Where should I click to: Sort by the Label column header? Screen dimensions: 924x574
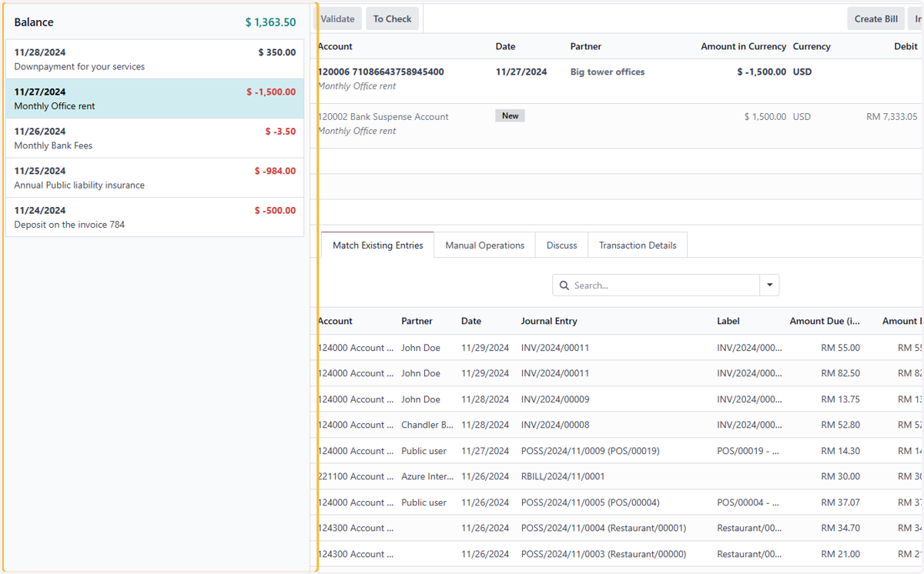(x=729, y=321)
